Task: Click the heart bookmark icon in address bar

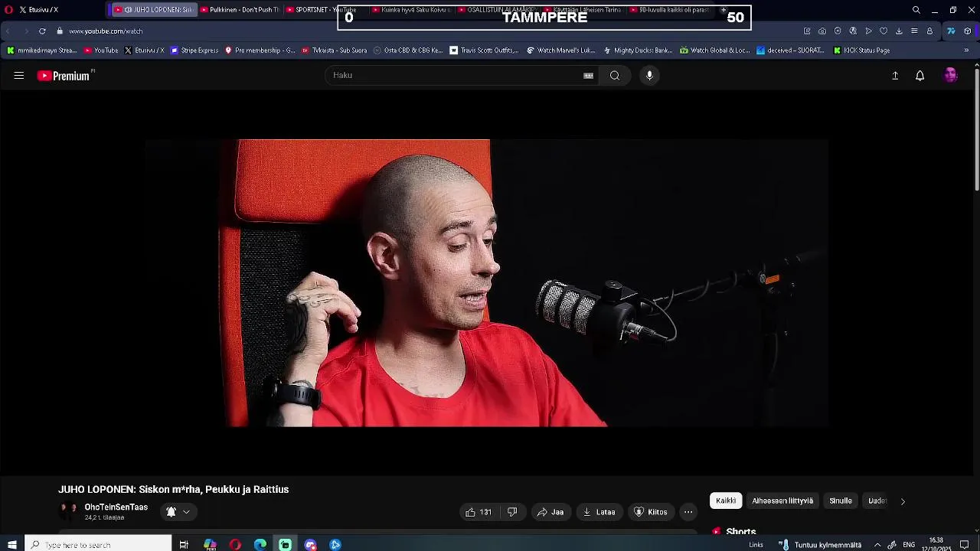Action: pyautogui.click(x=884, y=31)
